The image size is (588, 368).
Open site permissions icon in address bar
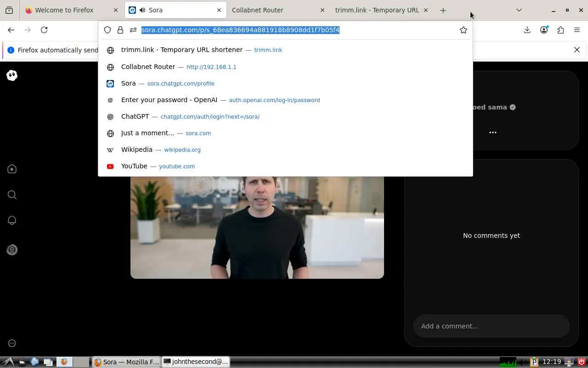coord(133,30)
